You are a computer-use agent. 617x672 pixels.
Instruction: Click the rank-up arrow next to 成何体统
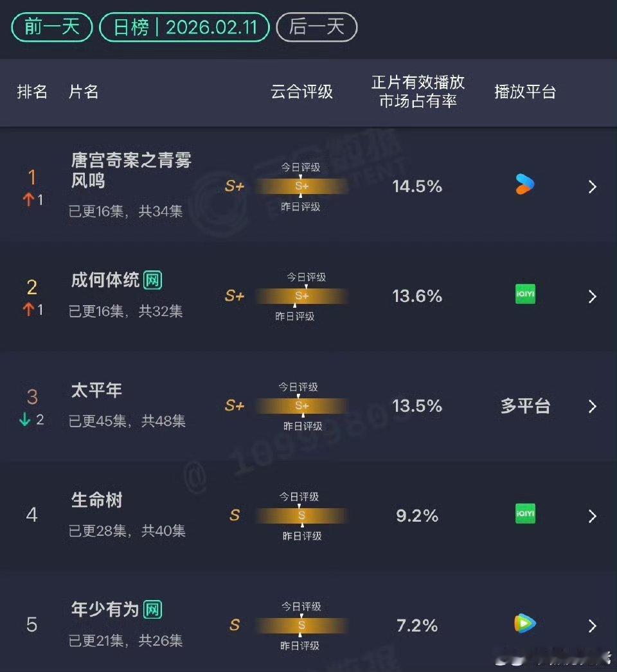[29, 310]
